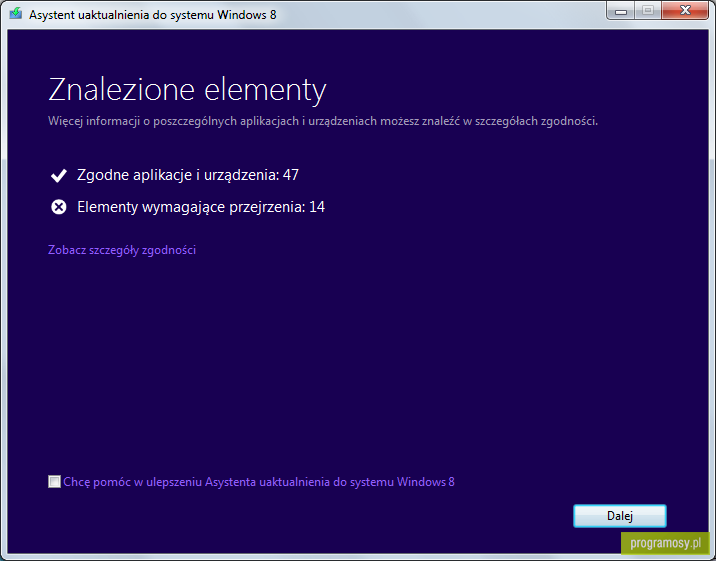Screen dimensions: 716x561
Task: Open the Zobacz szczegóły zgodności link
Action: tap(122, 250)
